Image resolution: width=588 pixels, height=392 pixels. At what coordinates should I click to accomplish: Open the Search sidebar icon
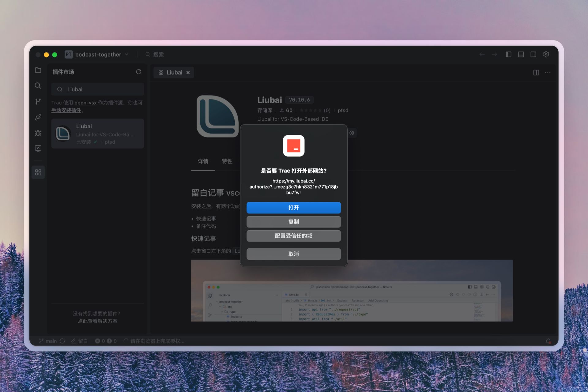38,86
